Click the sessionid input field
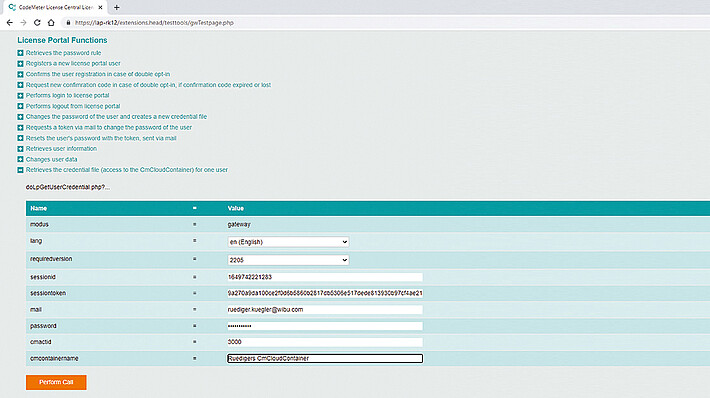The image size is (710, 398). (325, 277)
